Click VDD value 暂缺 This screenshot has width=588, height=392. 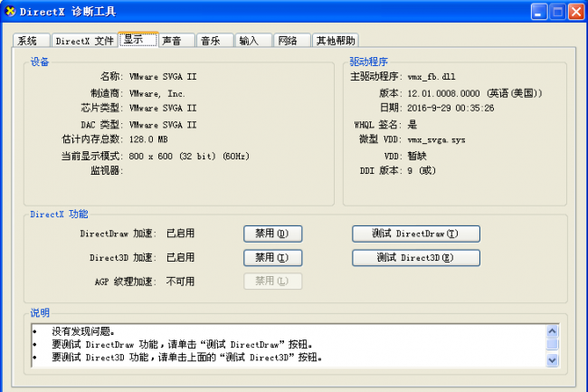point(417,156)
